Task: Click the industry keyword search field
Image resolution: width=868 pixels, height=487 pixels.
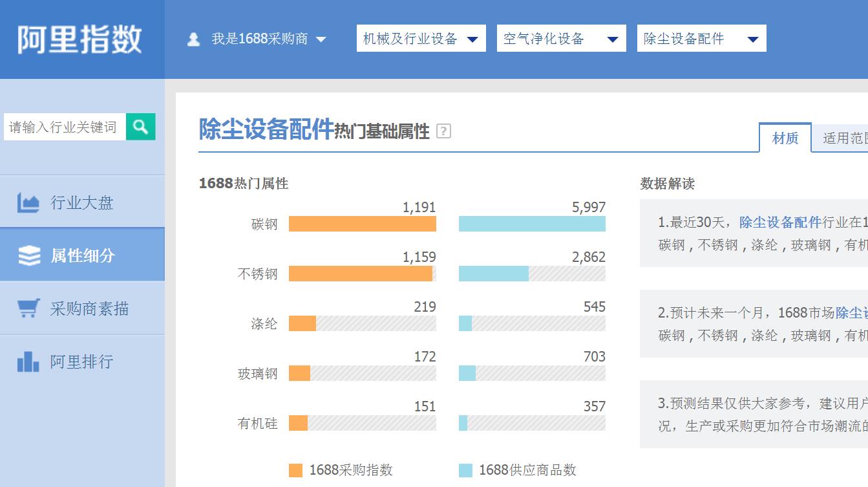Action: tap(65, 127)
